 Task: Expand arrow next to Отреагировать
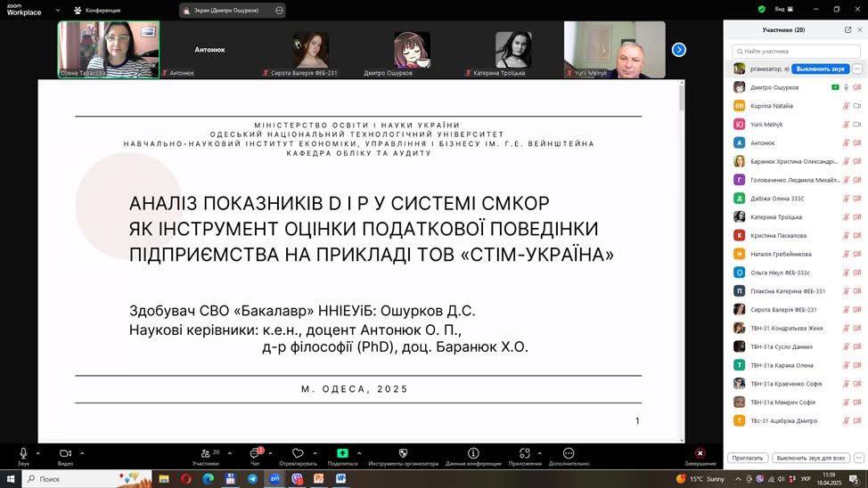[315, 453]
